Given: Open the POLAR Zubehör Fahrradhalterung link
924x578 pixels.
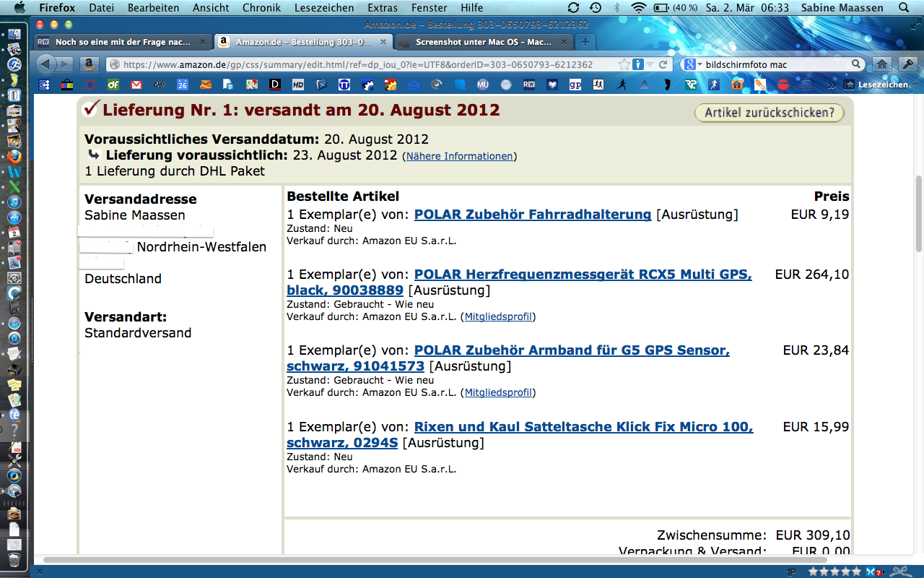Looking at the screenshot, I should click(532, 215).
